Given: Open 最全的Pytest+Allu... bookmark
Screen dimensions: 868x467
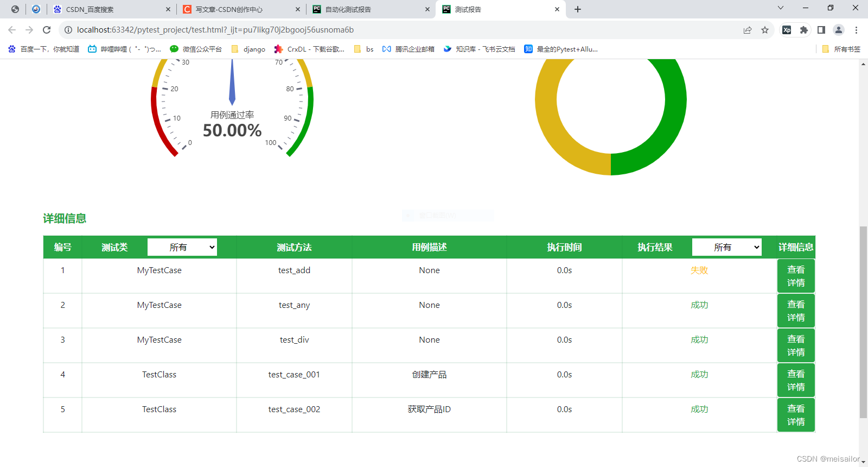Looking at the screenshot, I should (561, 49).
